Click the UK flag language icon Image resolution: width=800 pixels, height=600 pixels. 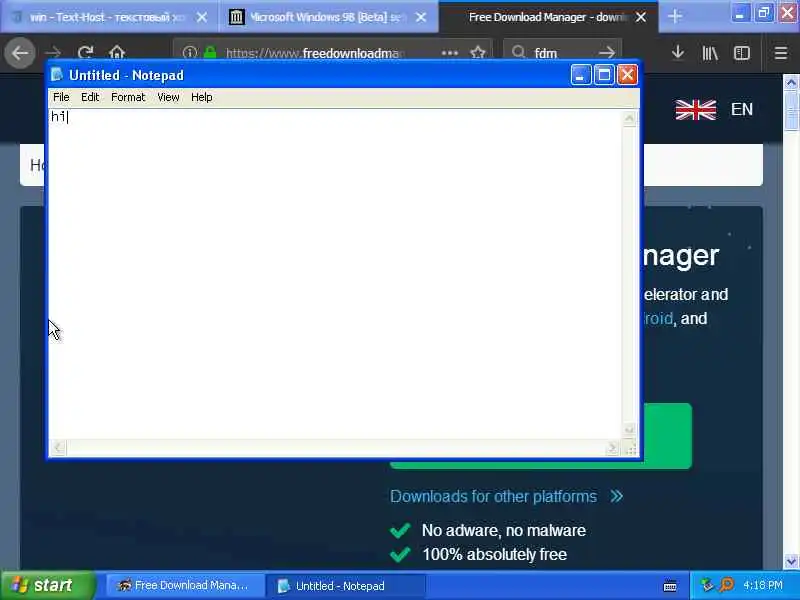point(695,110)
